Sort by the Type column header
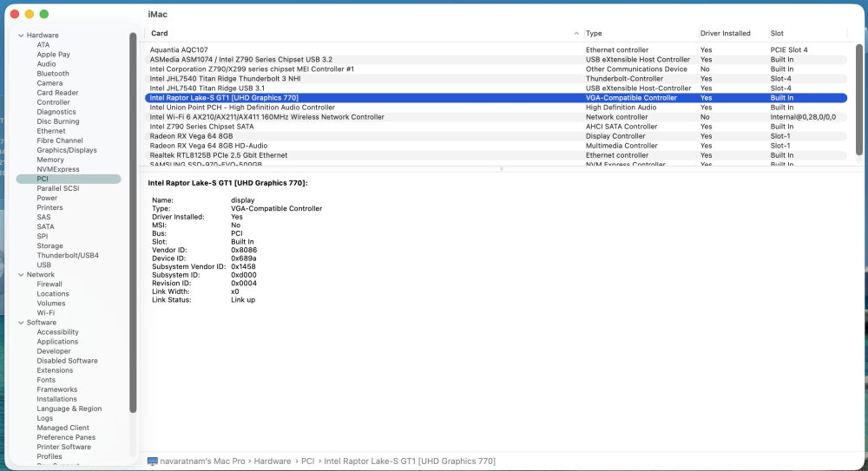 pos(594,33)
